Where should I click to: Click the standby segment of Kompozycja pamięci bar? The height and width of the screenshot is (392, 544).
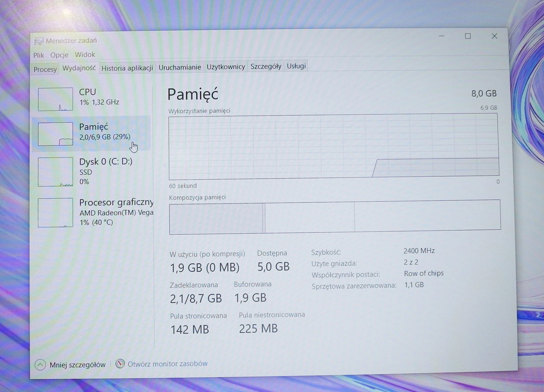310,217
